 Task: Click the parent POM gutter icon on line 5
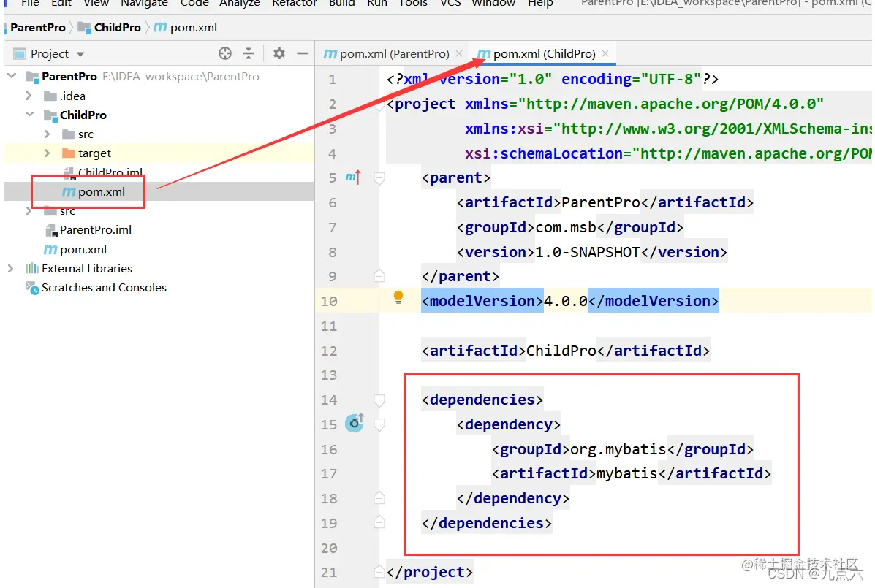(353, 177)
